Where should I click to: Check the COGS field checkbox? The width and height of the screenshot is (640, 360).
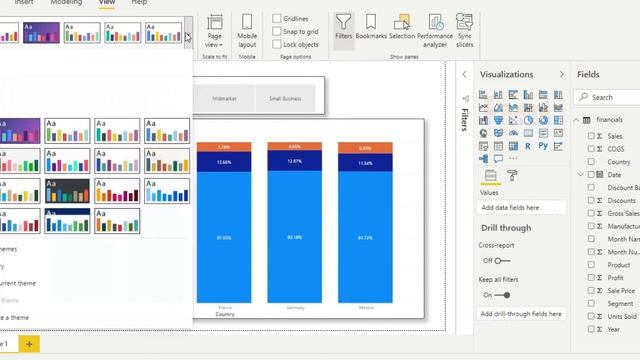[x=591, y=149]
